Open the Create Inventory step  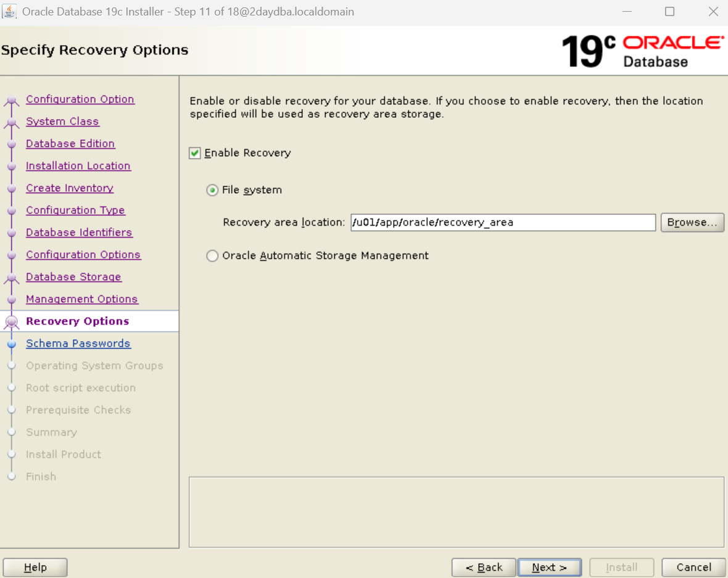pos(70,189)
